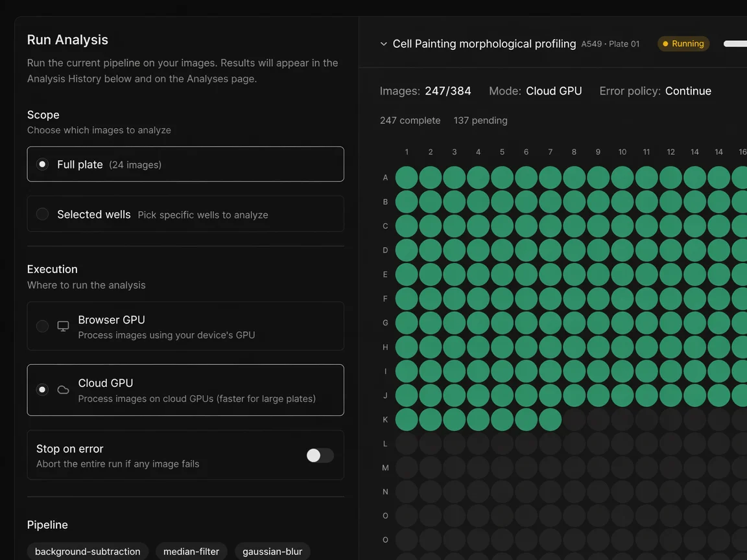Select the Full plate scope radio button
747x560 pixels.
point(43,165)
